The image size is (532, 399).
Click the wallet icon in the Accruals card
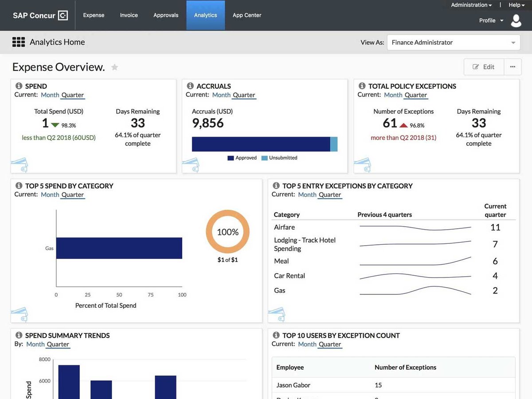click(191, 165)
